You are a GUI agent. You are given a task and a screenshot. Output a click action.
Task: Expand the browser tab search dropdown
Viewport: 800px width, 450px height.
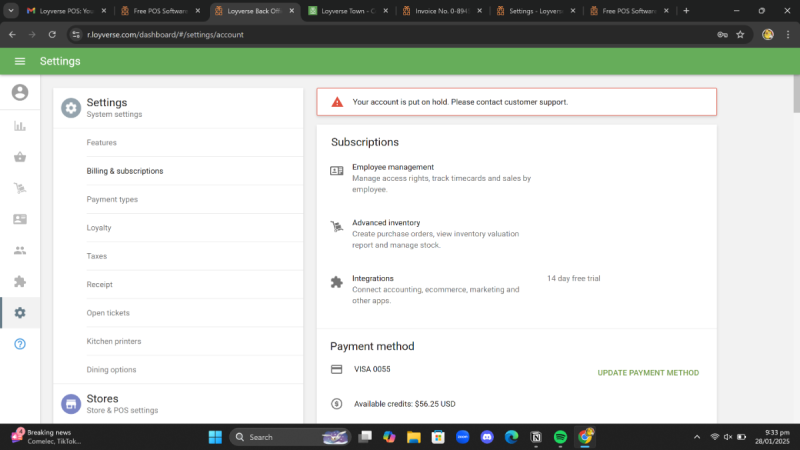pos(11,11)
